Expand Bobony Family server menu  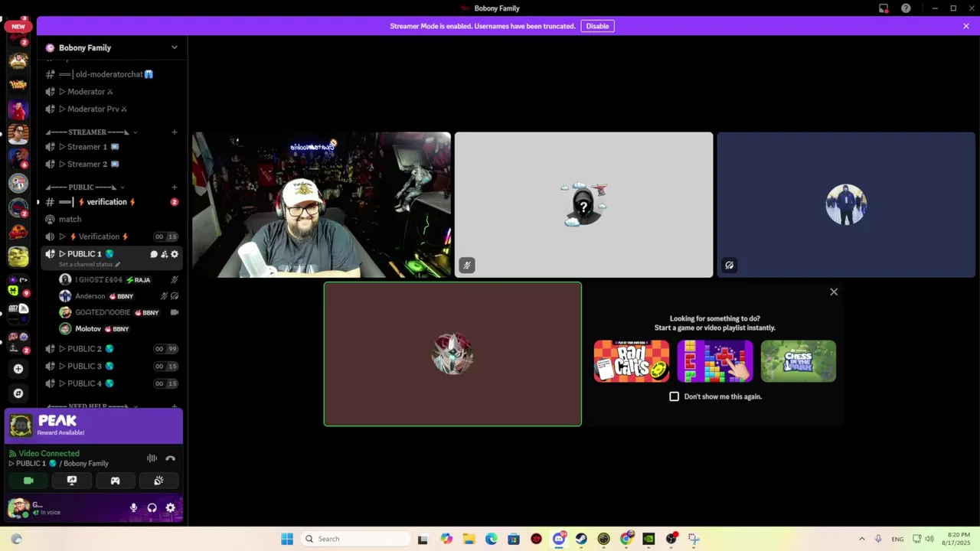pos(112,47)
